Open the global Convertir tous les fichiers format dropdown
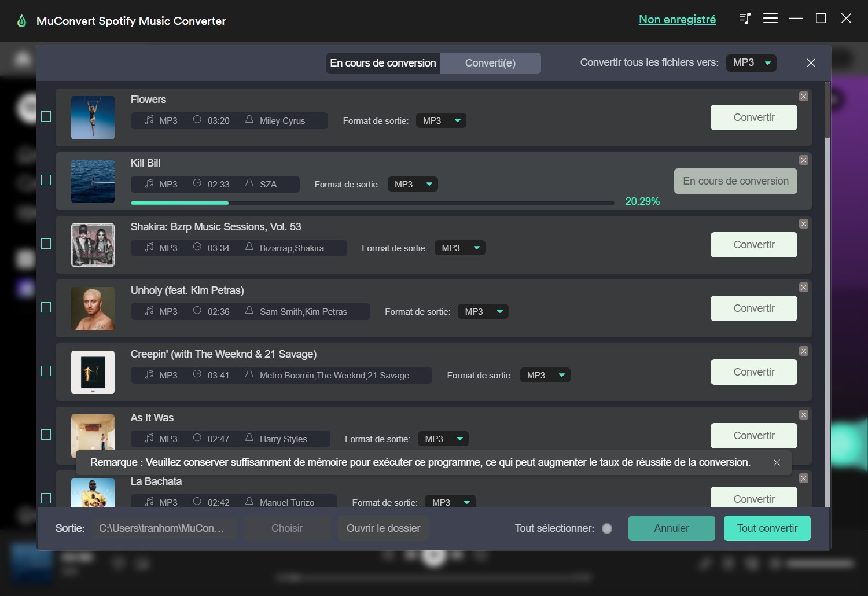Image resolution: width=868 pixels, height=596 pixels. 751,62
